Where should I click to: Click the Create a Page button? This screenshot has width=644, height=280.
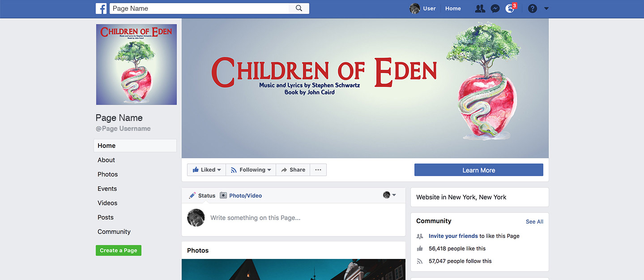coord(119,250)
